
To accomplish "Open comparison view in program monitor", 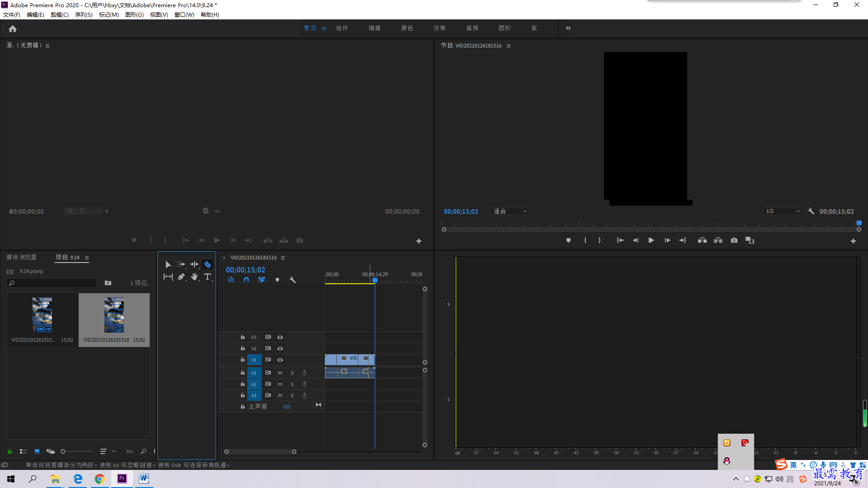I will (750, 240).
